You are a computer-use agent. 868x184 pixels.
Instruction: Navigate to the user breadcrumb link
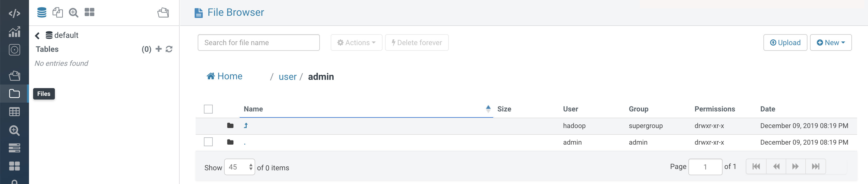288,77
